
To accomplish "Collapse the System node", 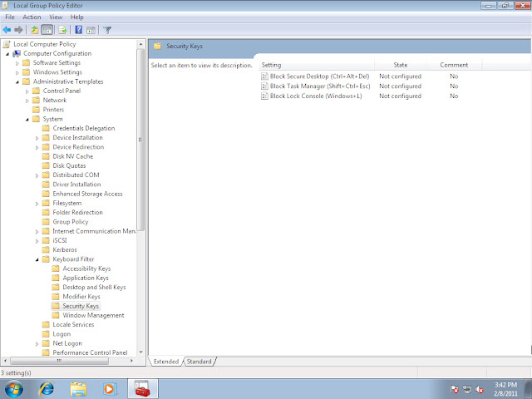I will point(27,120).
